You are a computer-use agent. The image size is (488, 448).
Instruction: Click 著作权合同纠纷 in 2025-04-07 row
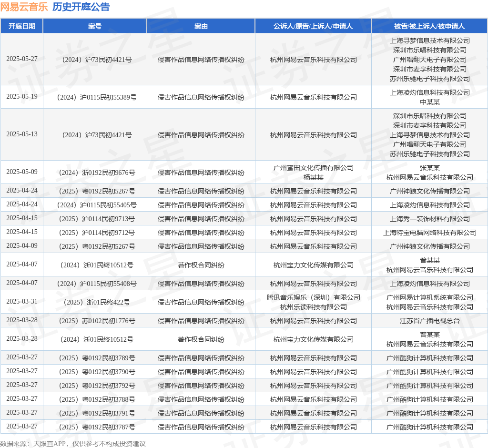point(201,265)
